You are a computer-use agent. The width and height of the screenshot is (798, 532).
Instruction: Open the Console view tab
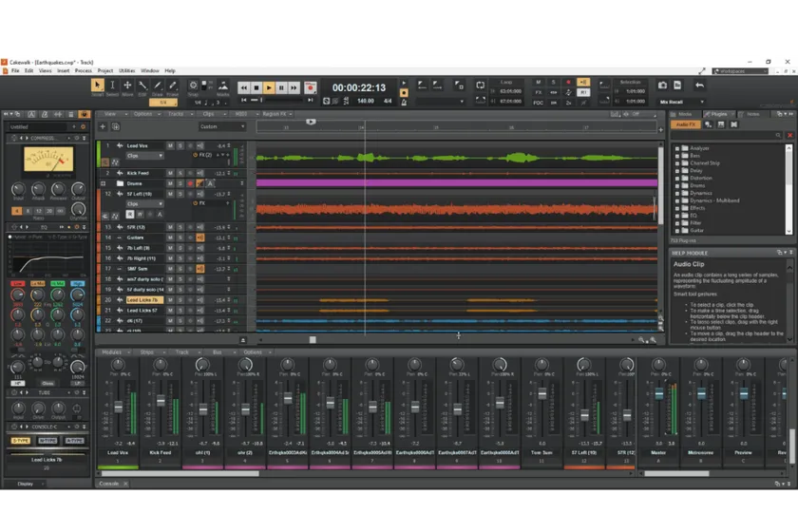tap(109, 484)
